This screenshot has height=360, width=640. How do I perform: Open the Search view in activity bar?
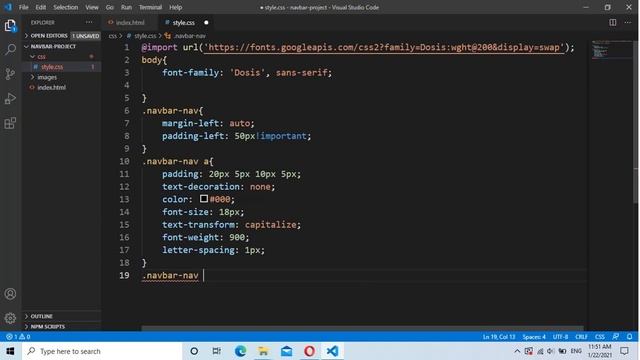[10, 50]
